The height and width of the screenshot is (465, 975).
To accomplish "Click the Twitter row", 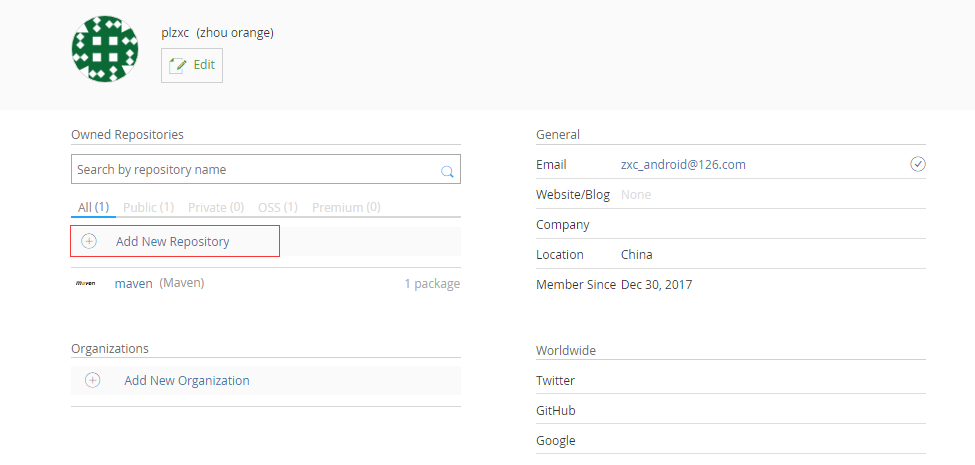I will tap(731, 380).
